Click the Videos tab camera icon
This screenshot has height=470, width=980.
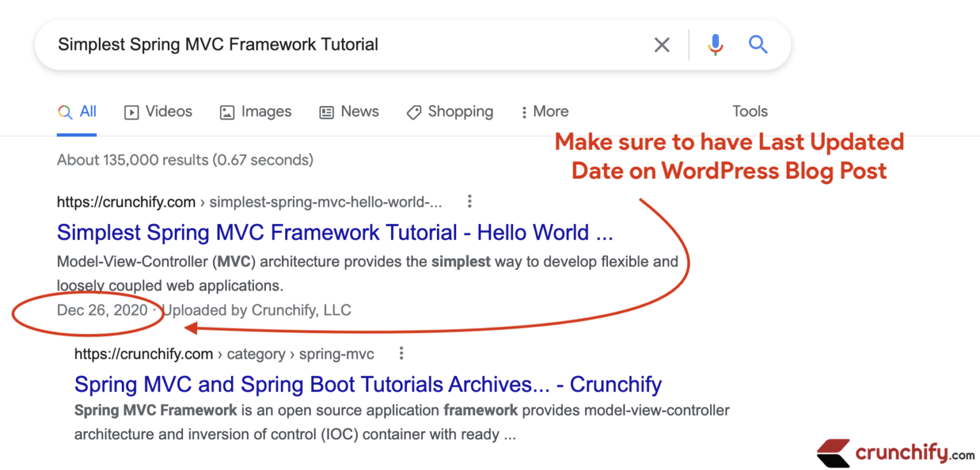click(x=131, y=112)
